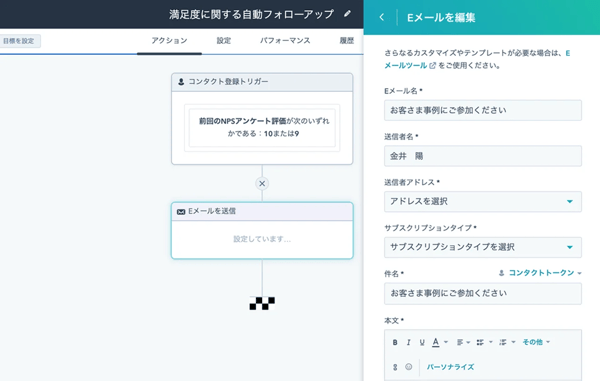Insert a link with the chain icon
The height and width of the screenshot is (381, 600).
pyautogui.click(x=395, y=367)
